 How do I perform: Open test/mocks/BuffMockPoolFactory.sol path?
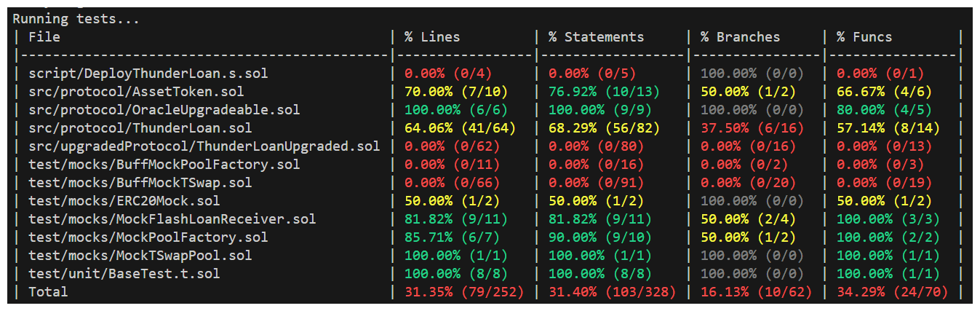[x=164, y=165]
